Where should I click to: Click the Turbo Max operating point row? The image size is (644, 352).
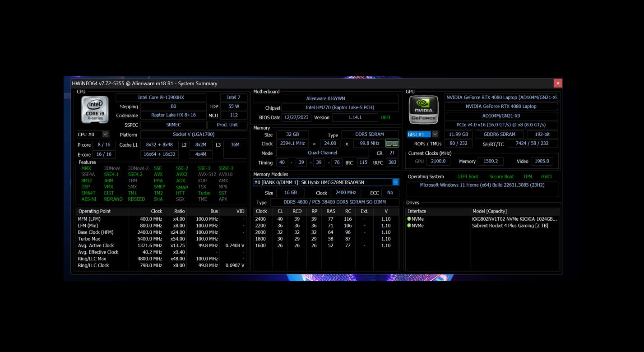(x=161, y=239)
